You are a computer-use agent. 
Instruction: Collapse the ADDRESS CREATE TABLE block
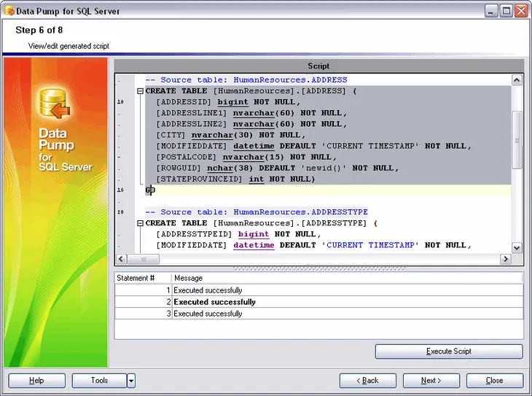click(x=139, y=91)
